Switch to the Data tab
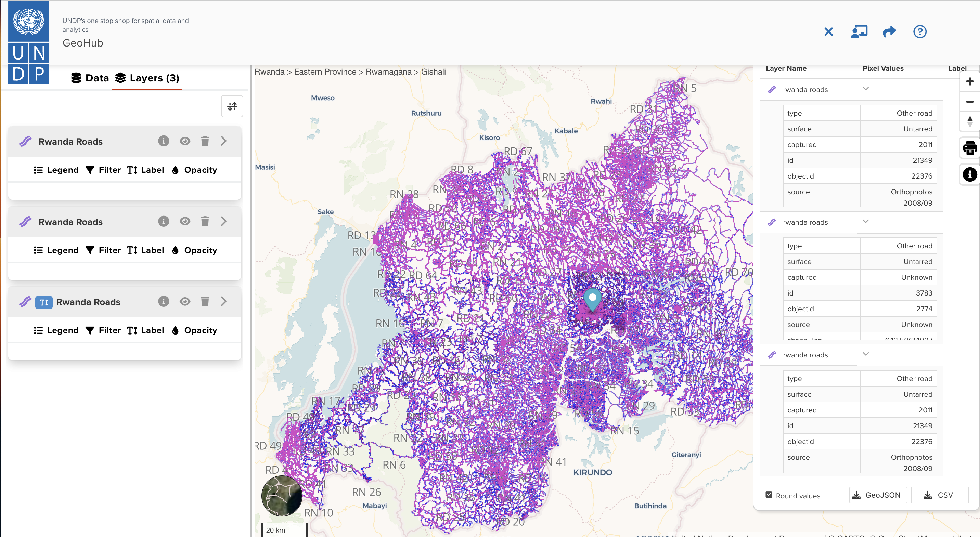This screenshot has height=537, width=980. 90,78
